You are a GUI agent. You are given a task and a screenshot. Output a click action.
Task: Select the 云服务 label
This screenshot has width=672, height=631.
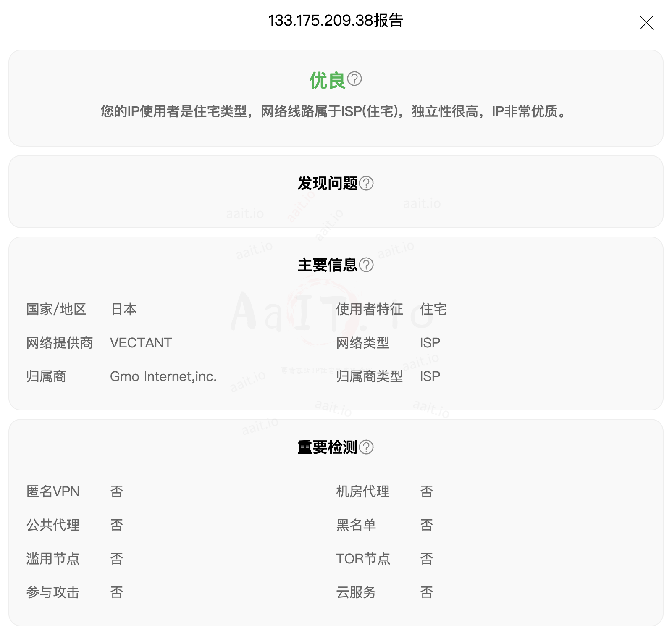(356, 592)
